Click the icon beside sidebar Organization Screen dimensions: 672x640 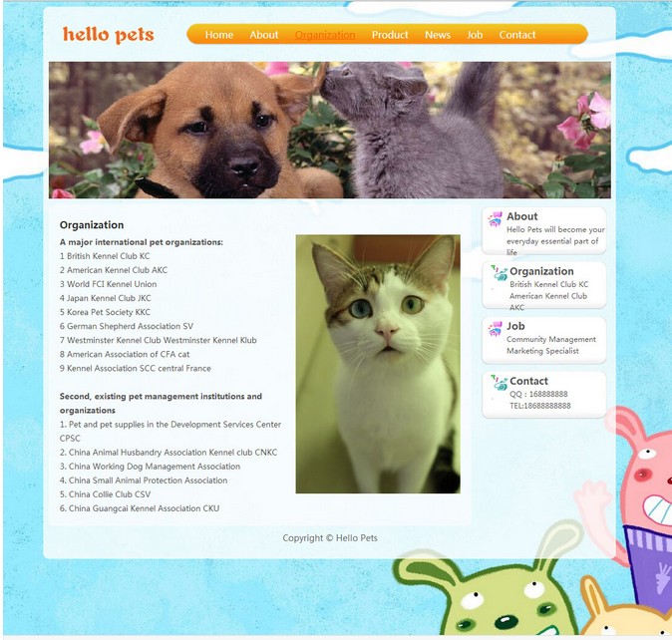coord(499,273)
